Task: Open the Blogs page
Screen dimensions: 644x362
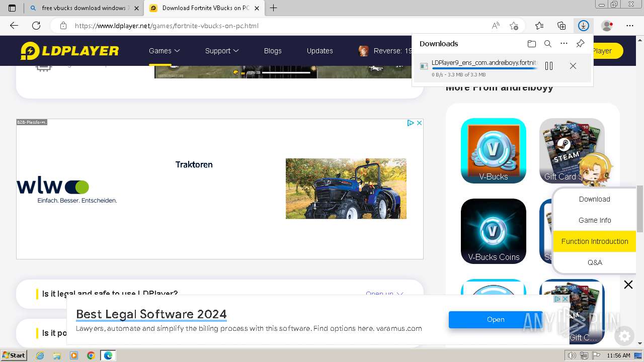Action: pos(273,51)
